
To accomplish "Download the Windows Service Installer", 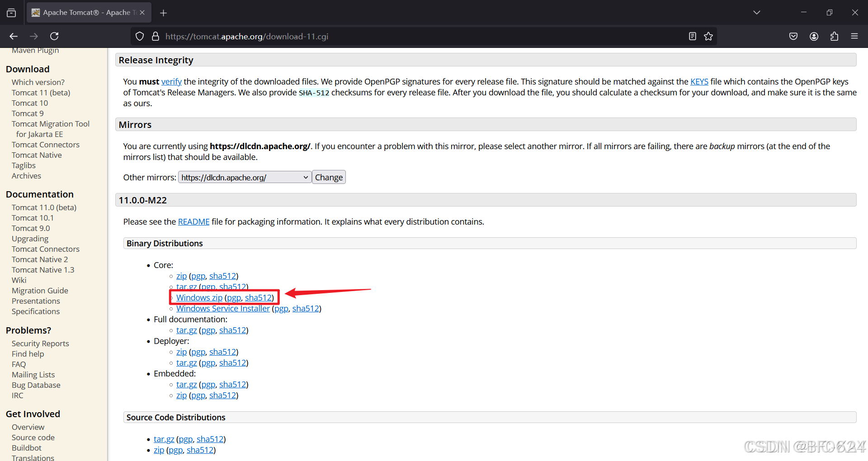I will (223, 308).
